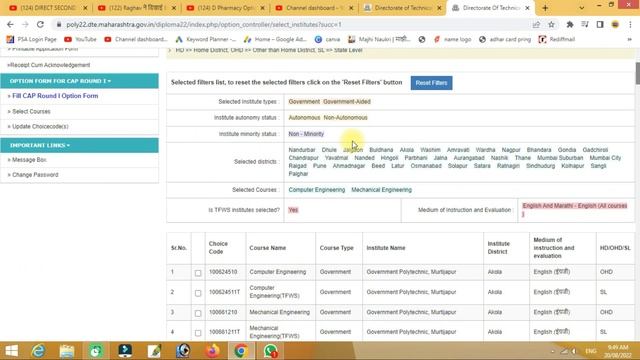This screenshot has width=640, height=360.
Task: Open name logo bookmark
Action: point(452,39)
